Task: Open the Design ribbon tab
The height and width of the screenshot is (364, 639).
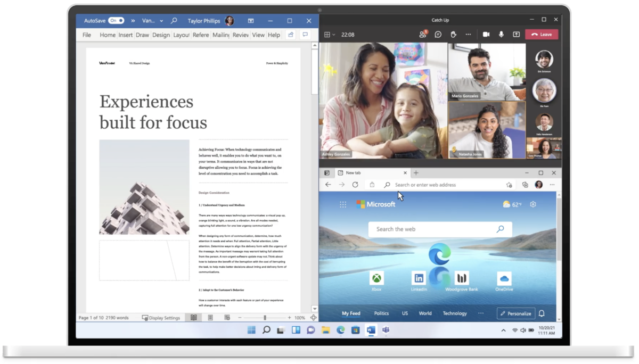Action: tap(161, 35)
